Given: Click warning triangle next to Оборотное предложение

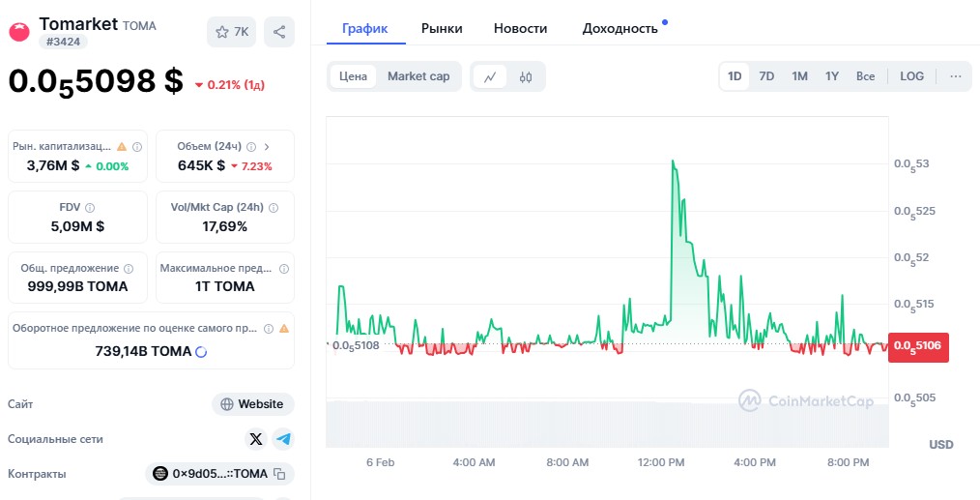Looking at the screenshot, I should (x=284, y=328).
